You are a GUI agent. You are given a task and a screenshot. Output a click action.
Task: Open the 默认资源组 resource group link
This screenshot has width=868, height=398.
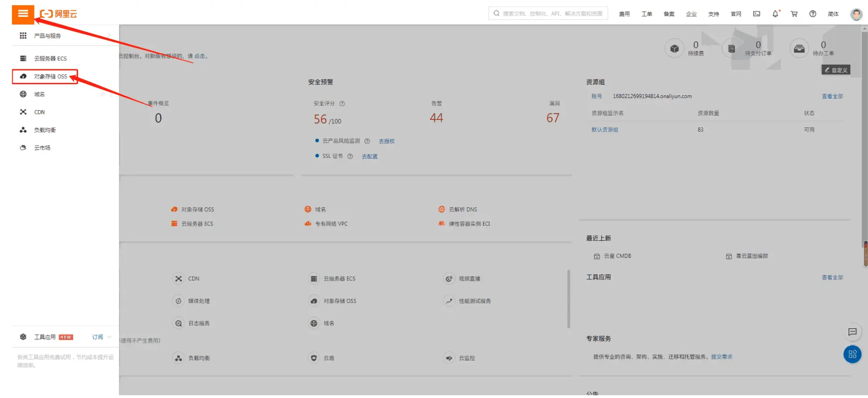[x=605, y=130]
